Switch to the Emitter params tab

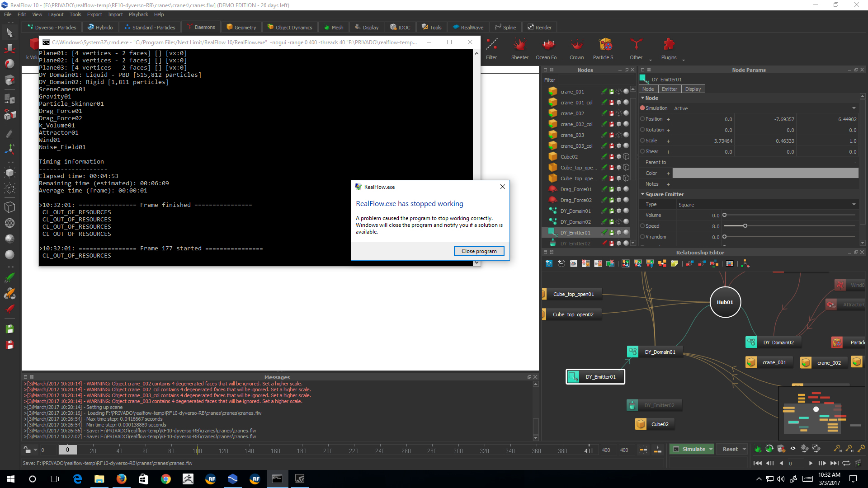[x=670, y=89]
